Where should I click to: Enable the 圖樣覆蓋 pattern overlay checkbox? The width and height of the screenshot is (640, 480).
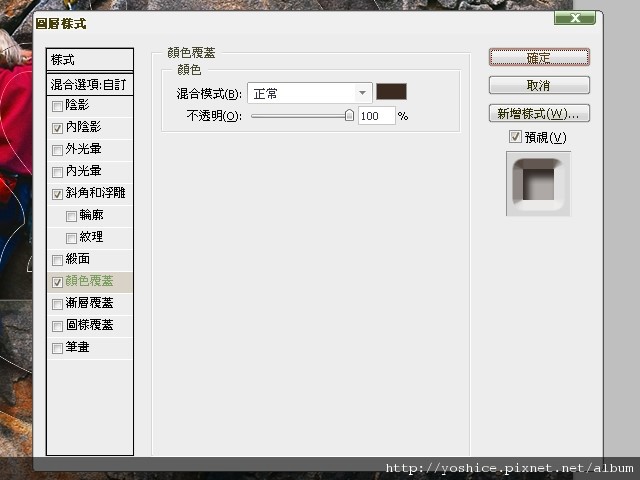(x=57, y=326)
